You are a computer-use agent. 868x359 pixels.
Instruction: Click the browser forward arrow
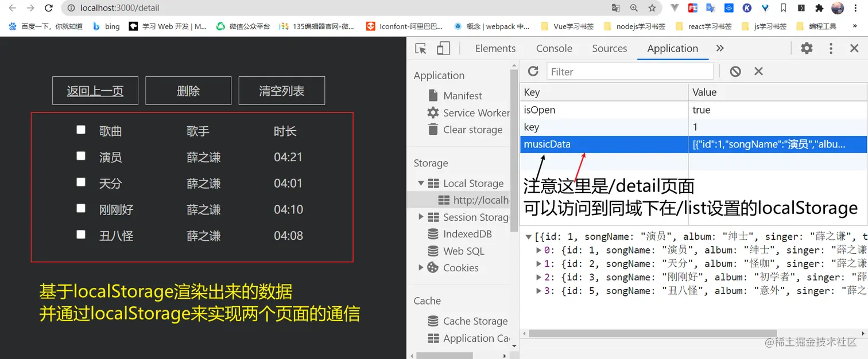pyautogui.click(x=30, y=8)
